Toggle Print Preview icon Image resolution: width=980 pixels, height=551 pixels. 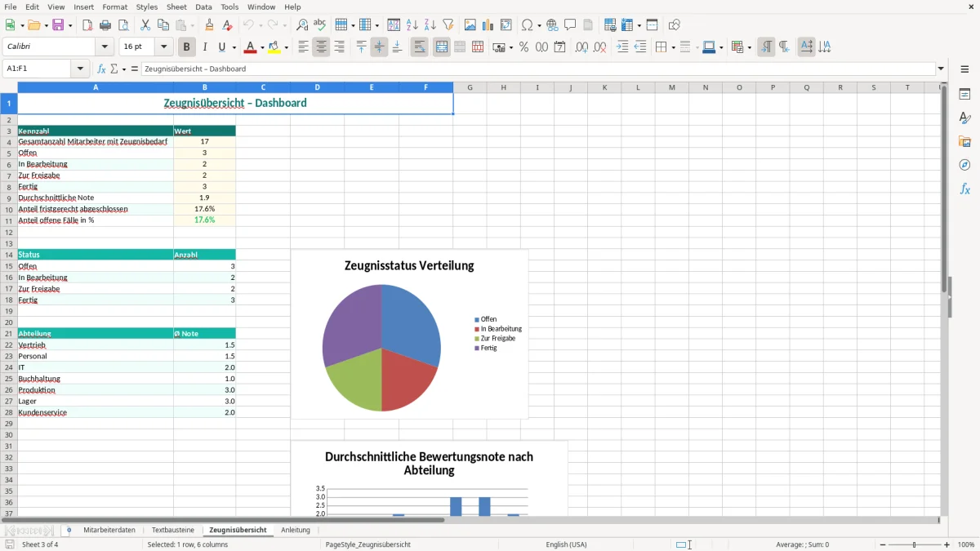pos(123,25)
